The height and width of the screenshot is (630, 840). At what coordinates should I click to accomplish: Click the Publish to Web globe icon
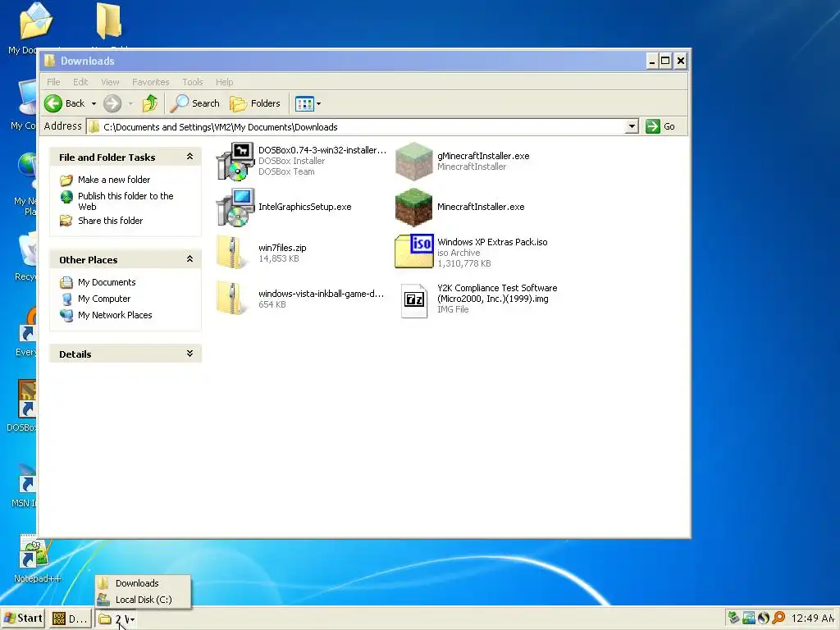(x=66, y=197)
